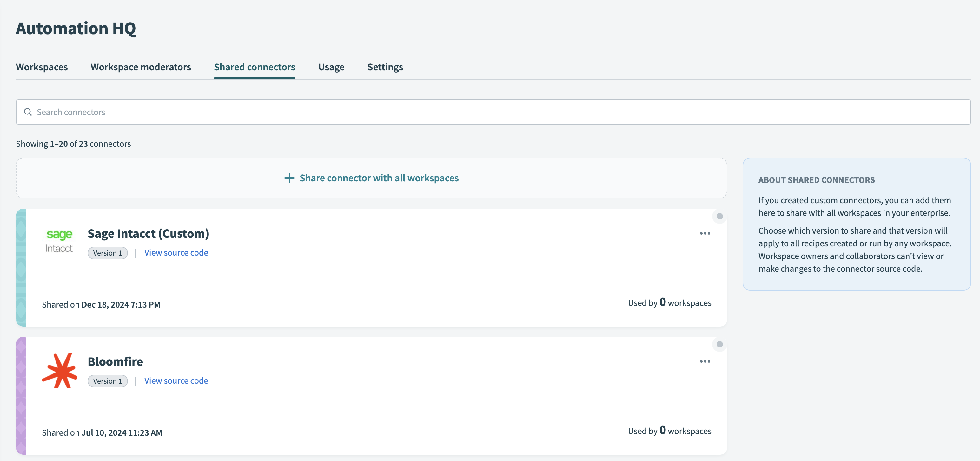Click the plus icon for sharing a connector

(289, 178)
